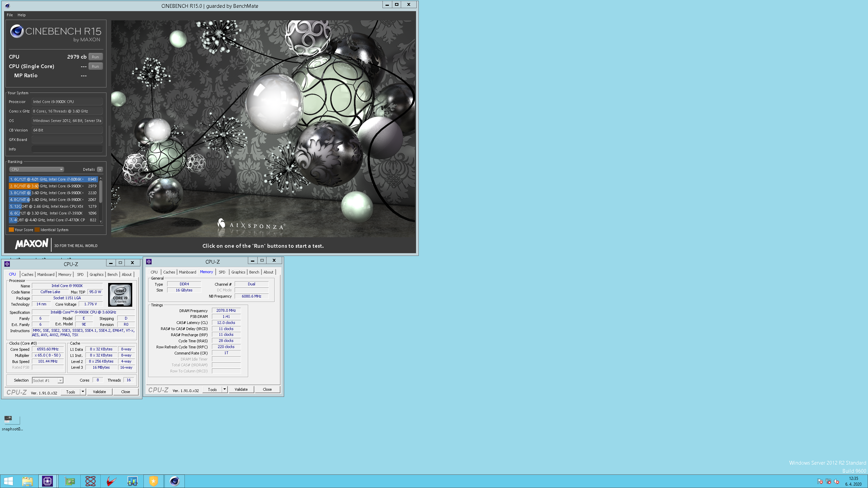
Task: Click the ranking list scroll-down arrow
Action: pos(101,222)
